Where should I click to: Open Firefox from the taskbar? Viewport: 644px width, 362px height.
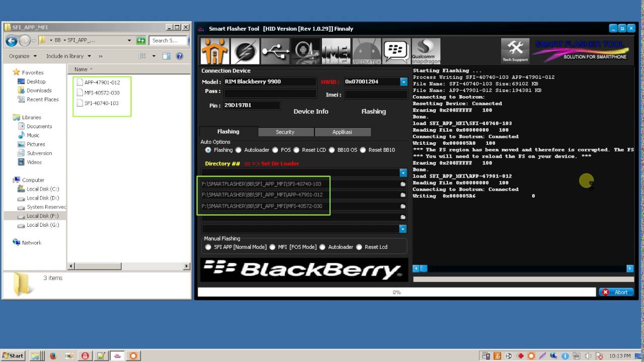pyautogui.click(x=53, y=356)
